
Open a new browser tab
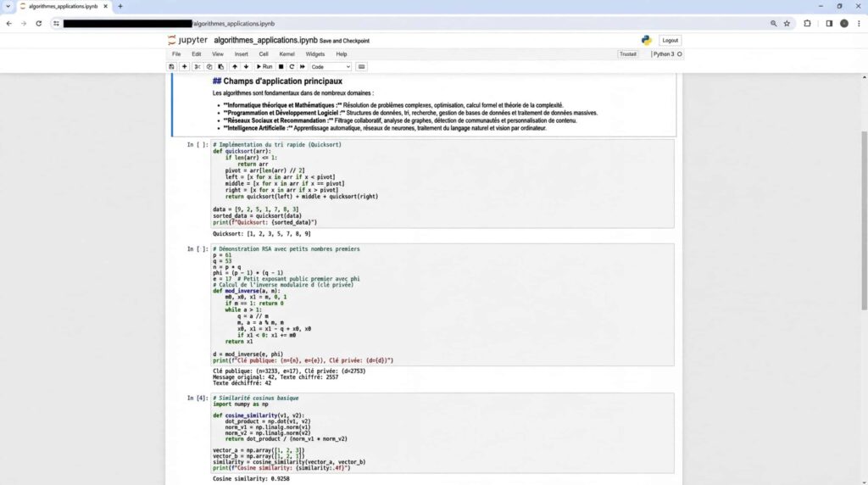coord(120,7)
